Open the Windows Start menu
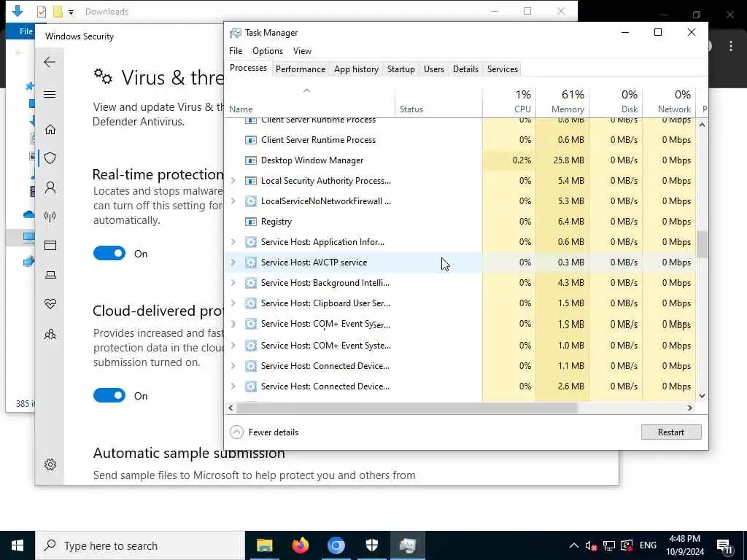The height and width of the screenshot is (560, 747). pyautogui.click(x=18, y=545)
